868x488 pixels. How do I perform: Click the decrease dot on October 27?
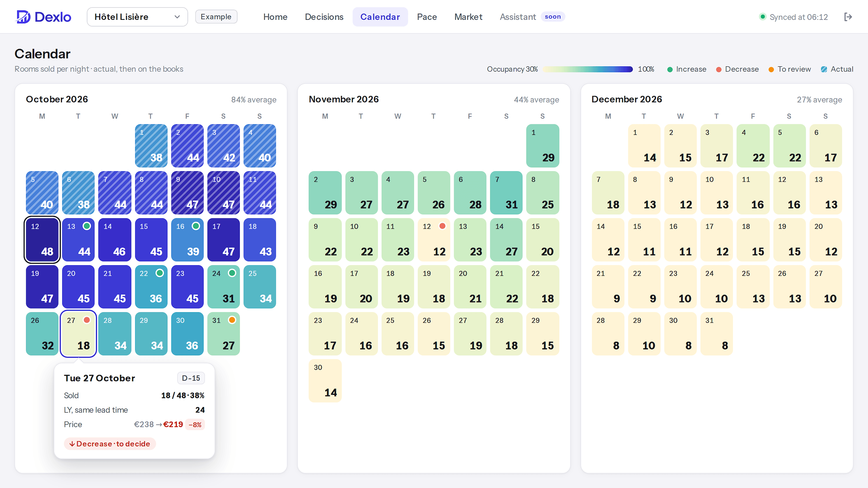click(x=87, y=320)
